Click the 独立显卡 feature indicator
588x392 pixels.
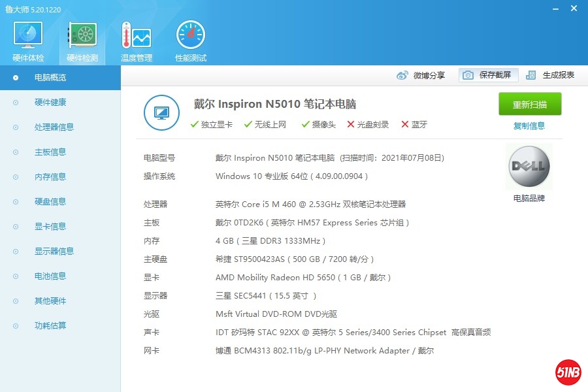tap(212, 125)
